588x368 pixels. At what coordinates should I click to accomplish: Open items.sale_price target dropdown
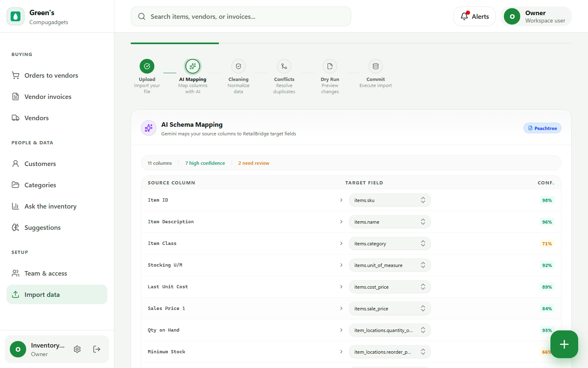pyautogui.click(x=390, y=309)
